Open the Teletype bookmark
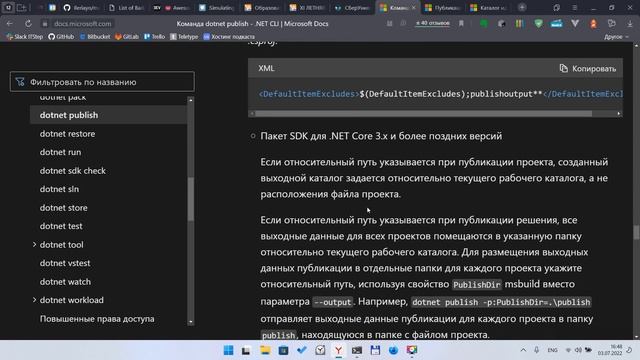Viewport: 640px width, 360px height. click(x=184, y=37)
